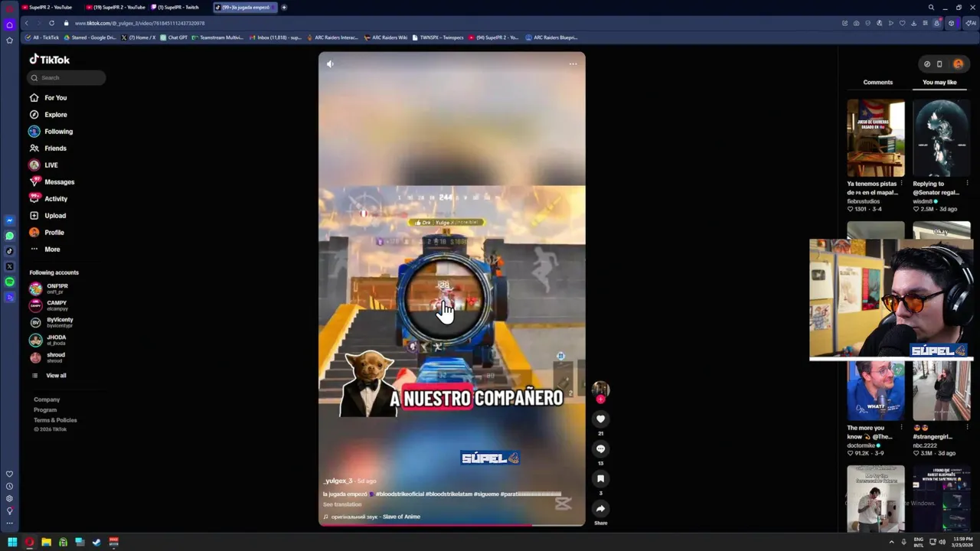This screenshot has height=551, width=980.
Task: Click the phone app icon top right
Action: [x=939, y=64]
